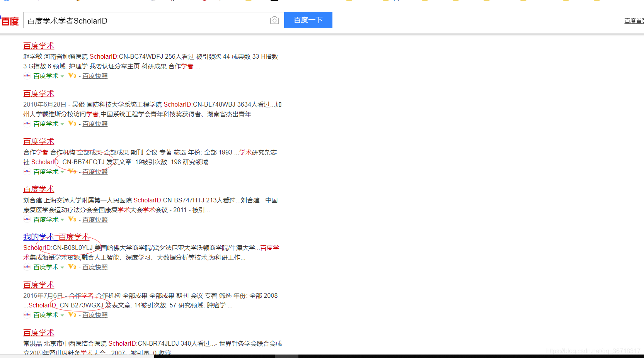Open the 百度首页 link
Viewport: 644px width, 358px height.
tap(634, 21)
